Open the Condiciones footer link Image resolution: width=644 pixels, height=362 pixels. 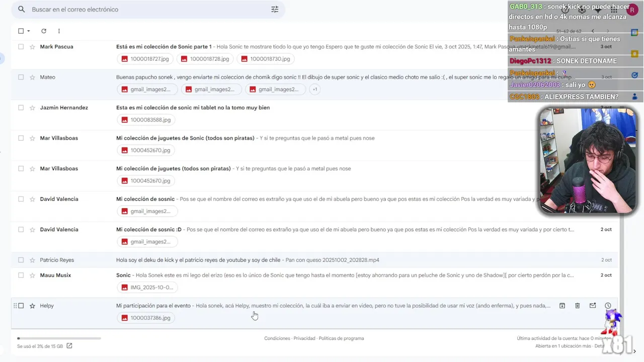[x=277, y=338]
